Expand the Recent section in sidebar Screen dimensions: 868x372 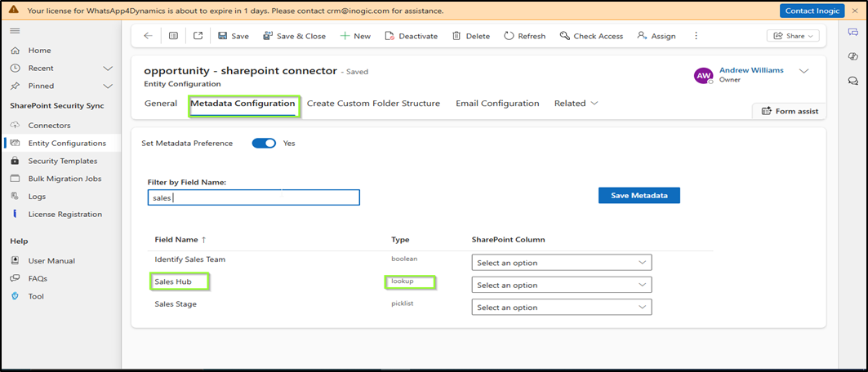click(x=108, y=68)
